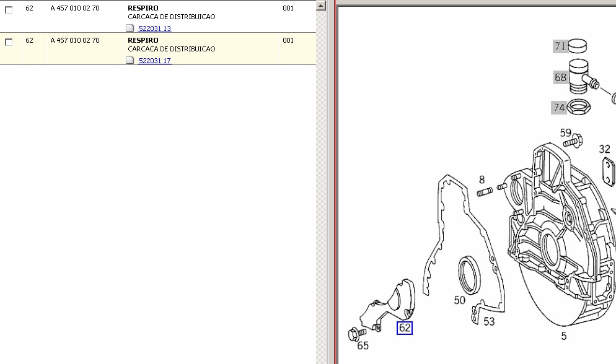Select part number A 457 010 02 70 in highlighted row
616x364 pixels.
click(74, 41)
